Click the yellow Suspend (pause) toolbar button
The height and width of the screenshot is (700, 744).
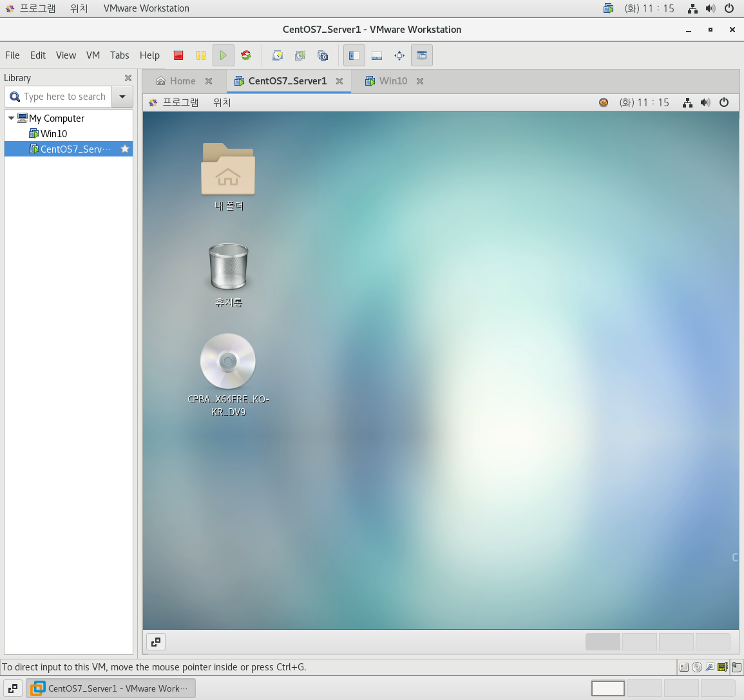[x=201, y=55]
